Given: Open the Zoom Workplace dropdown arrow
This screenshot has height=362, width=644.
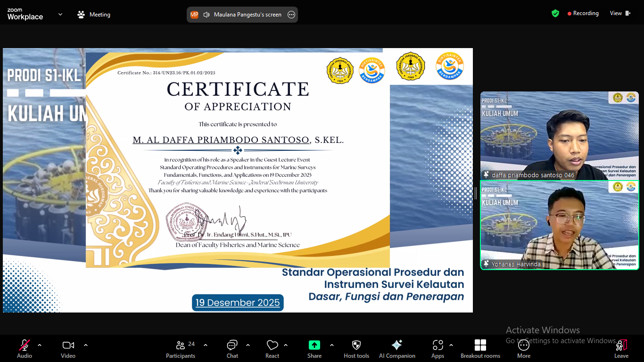Looking at the screenshot, I should (60, 14).
